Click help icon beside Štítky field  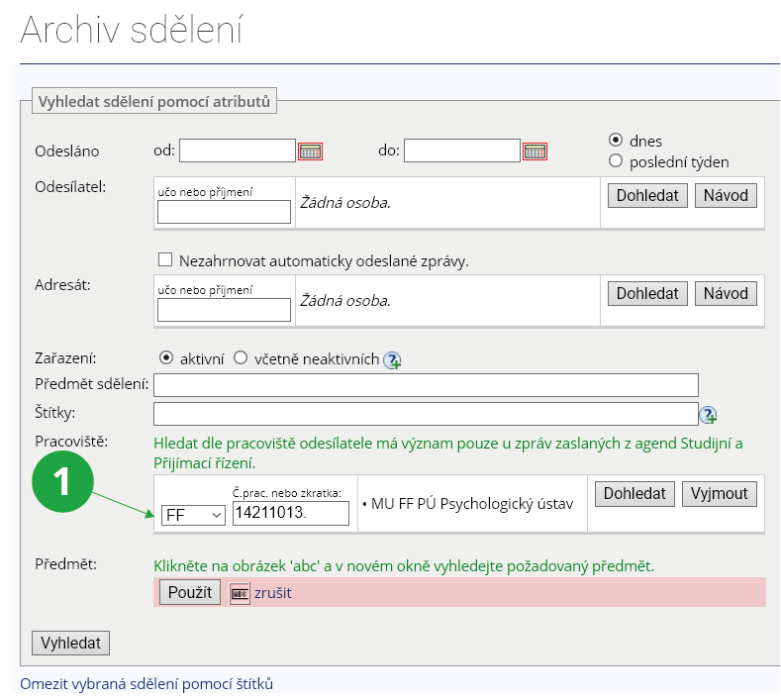(708, 414)
